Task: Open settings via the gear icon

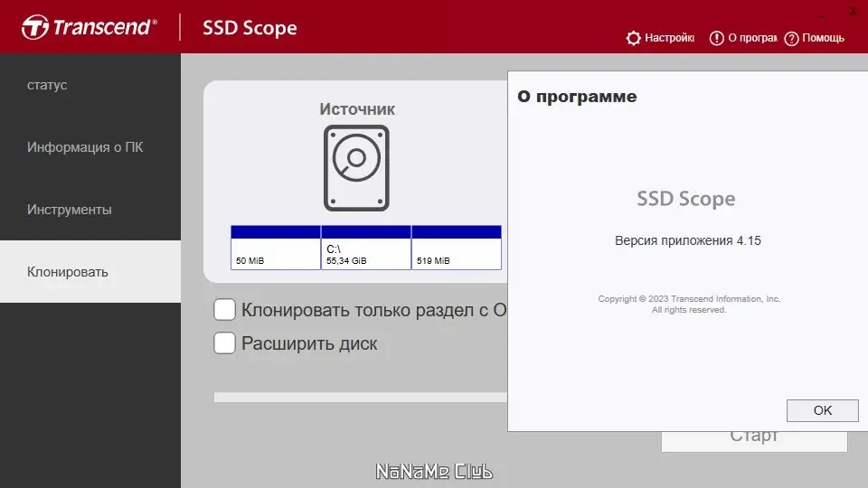Action: coord(633,38)
